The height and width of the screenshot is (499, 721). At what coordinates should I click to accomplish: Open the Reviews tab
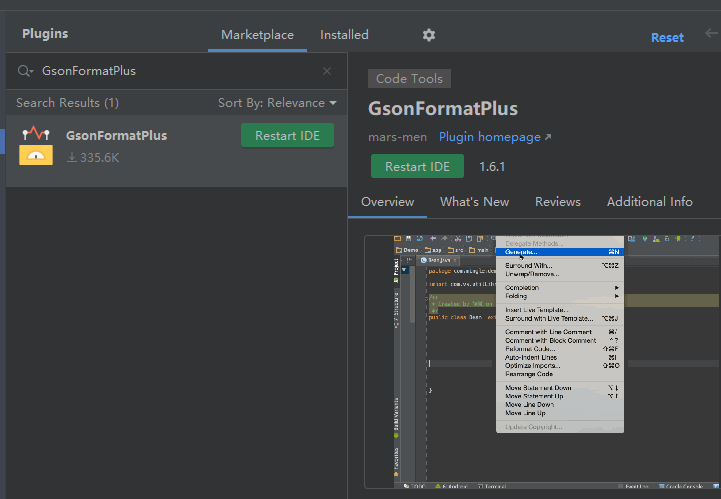557,202
